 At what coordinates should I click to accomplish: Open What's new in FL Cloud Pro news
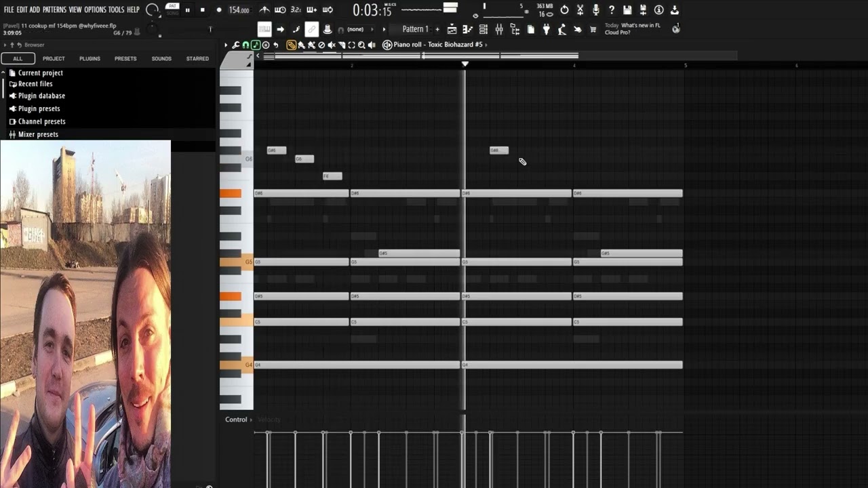click(633, 29)
